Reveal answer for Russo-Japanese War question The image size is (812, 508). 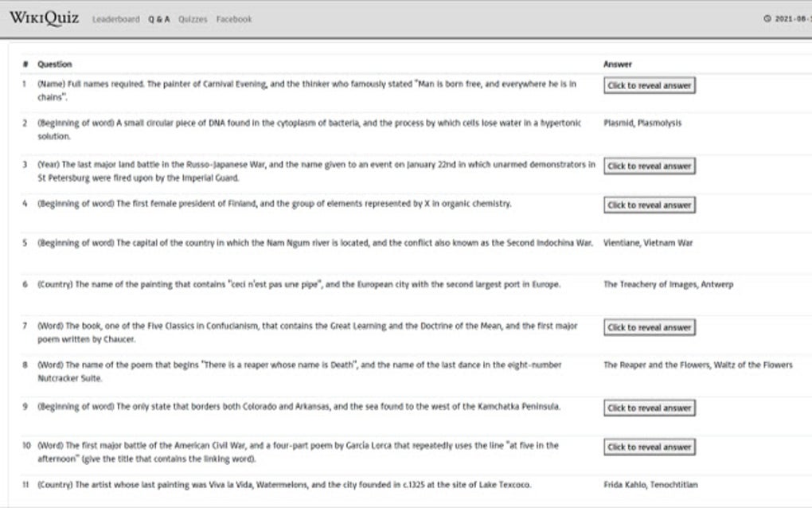point(649,166)
